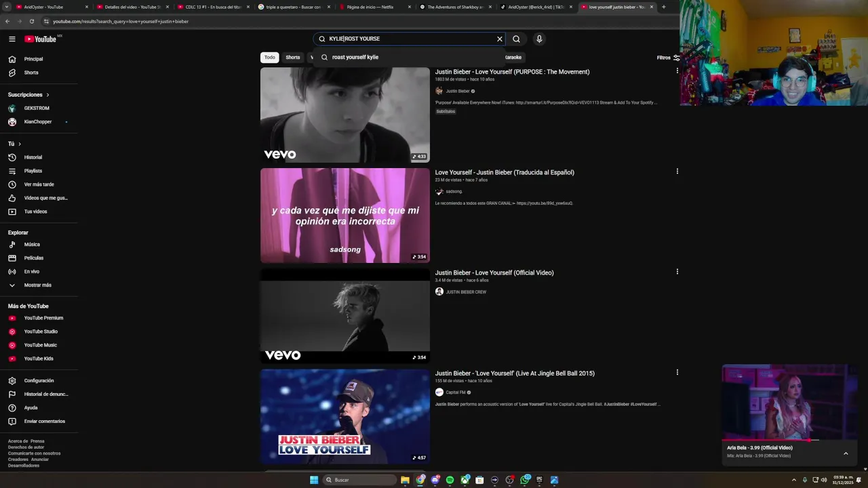Open Spotify from the taskbar
868x488 pixels.
point(450,480)
